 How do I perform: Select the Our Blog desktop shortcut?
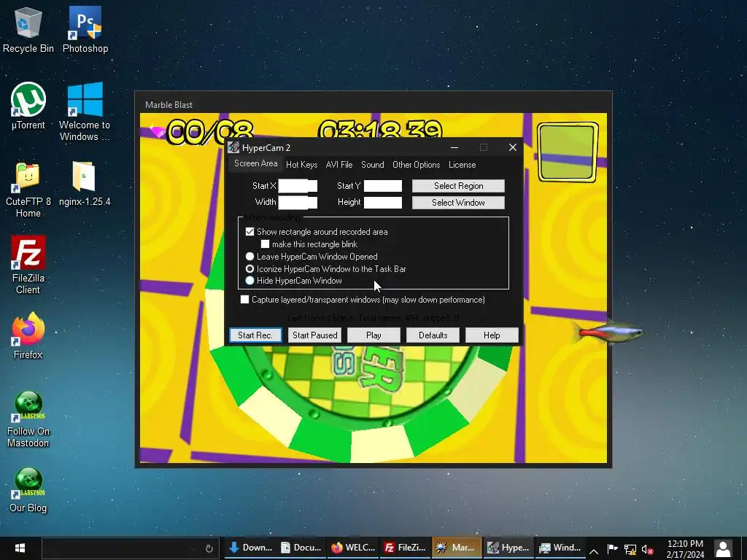(x=28, y=489)
